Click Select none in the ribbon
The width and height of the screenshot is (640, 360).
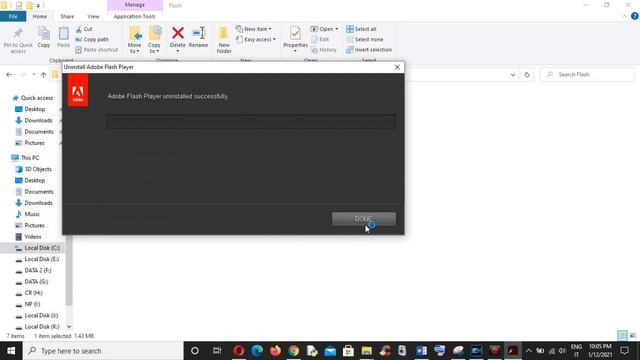[364, 39]
